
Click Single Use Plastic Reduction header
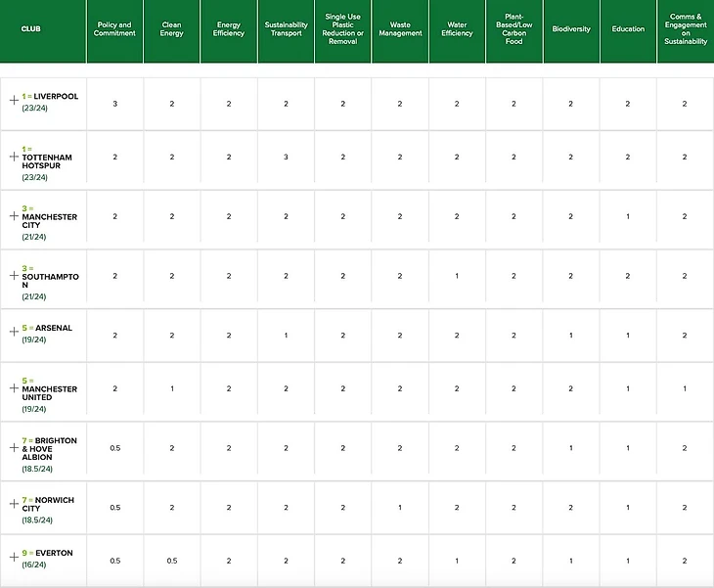tap(343, 28)
